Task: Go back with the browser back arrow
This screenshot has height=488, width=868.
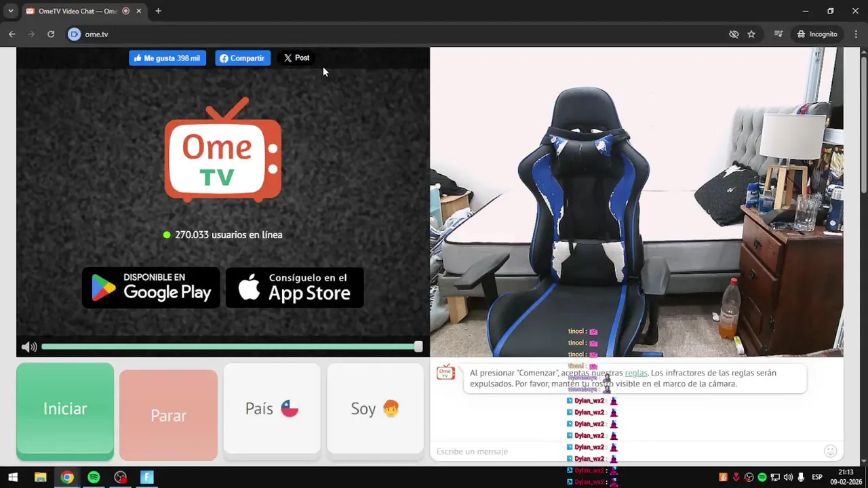Action: (12, 34)
